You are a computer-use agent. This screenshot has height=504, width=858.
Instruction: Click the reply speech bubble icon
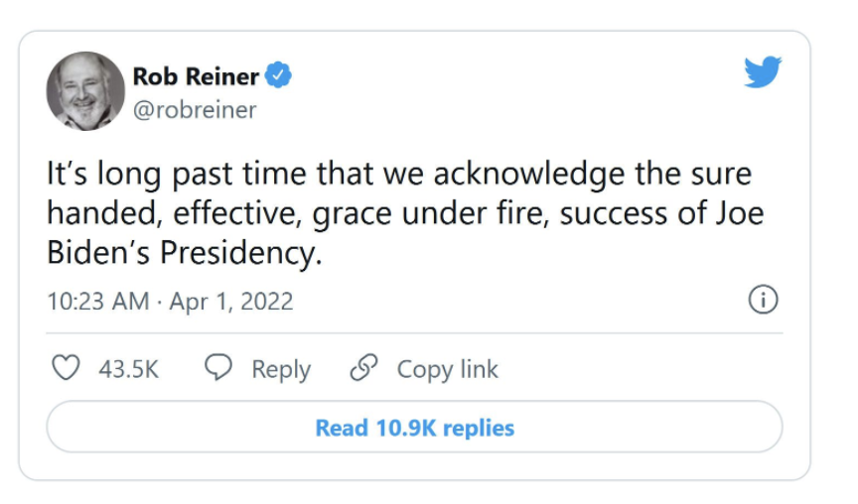click(218, 369)
